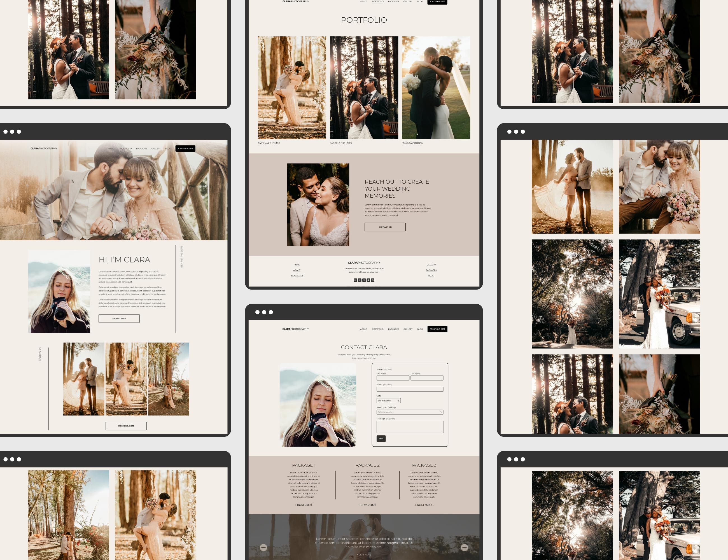Open the Sarah & Richard portfolio photo
Image resolution: width=728 pixels, height=560 pixels.
click(x=364, y=88)
